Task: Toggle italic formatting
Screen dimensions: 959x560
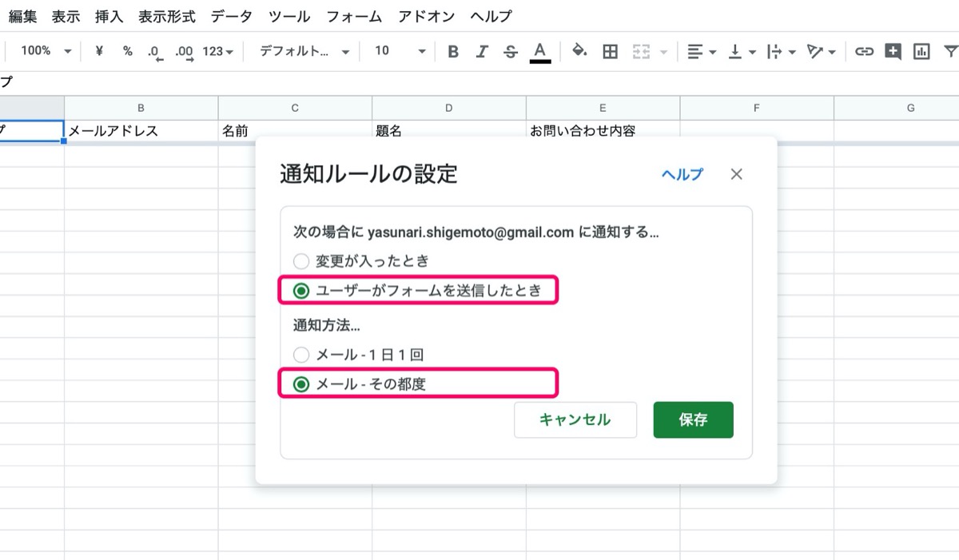Action: tap(482, 52)
